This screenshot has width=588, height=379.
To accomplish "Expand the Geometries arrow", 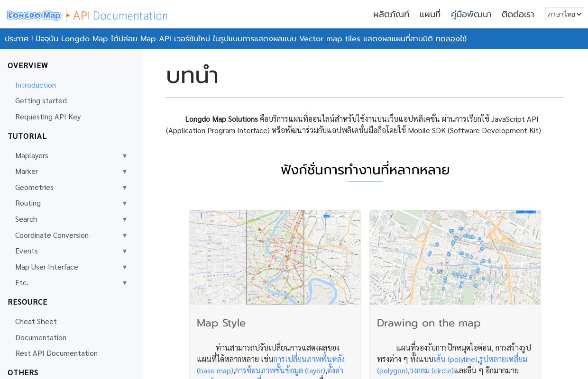I will pyautogui.click(x=125, y=188).
